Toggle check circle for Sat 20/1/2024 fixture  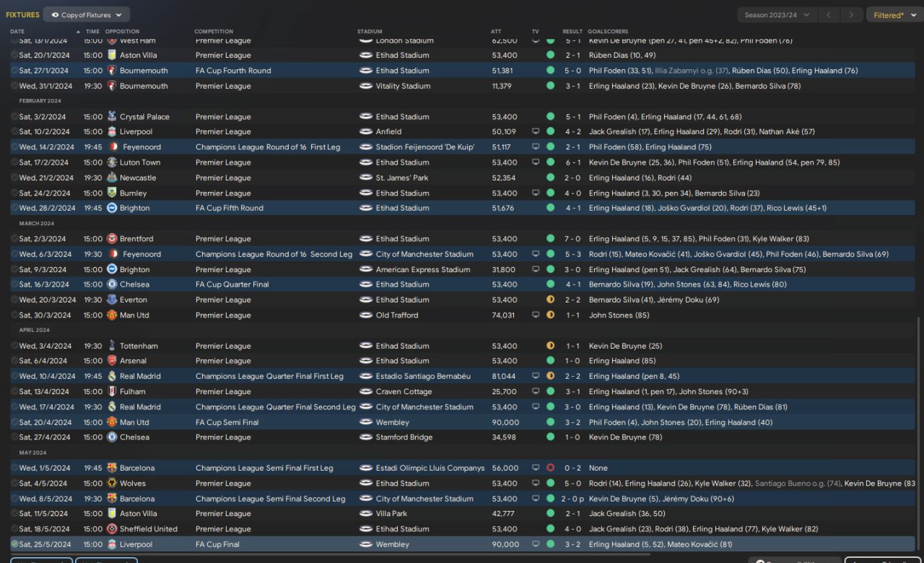[14, 55]
